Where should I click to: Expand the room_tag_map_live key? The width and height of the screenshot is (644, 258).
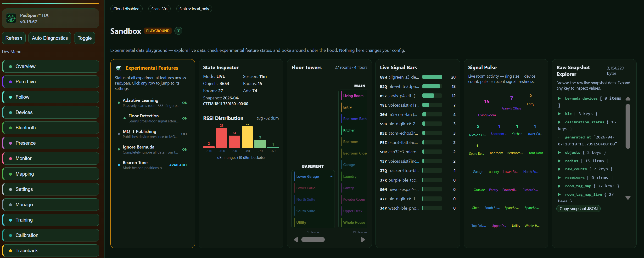coord(560,195)
